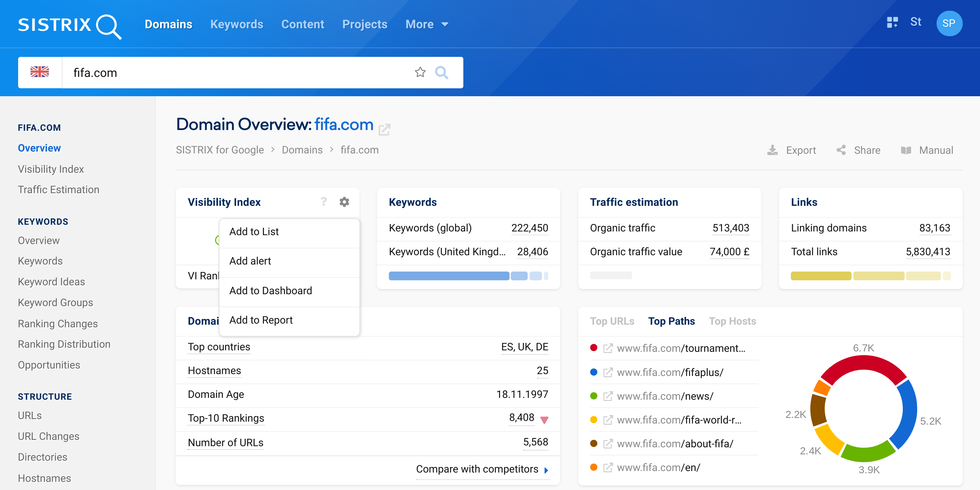
Task: Click the search magnifier icon in toolbar
Action: (x=441, y=72)
